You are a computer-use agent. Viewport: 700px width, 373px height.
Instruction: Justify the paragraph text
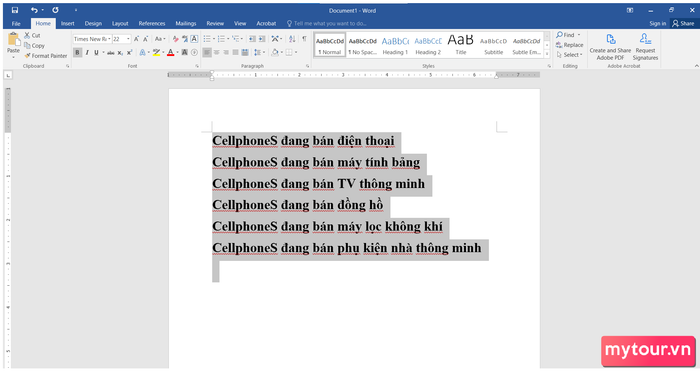tap(236, 53)
